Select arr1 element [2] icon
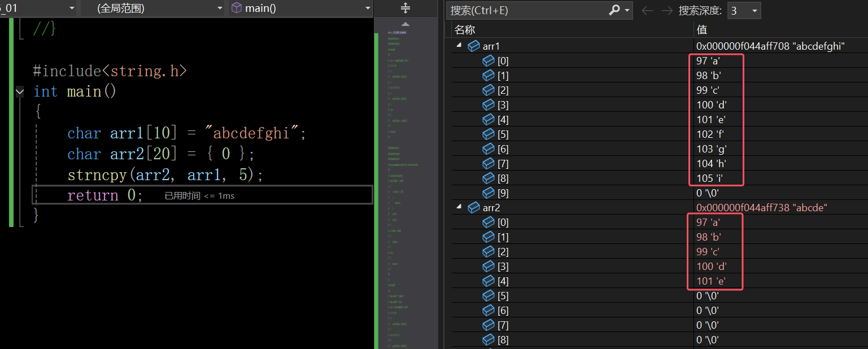This screenshot has width=868, height=349. pyautogui.click(x=488, y=90)
